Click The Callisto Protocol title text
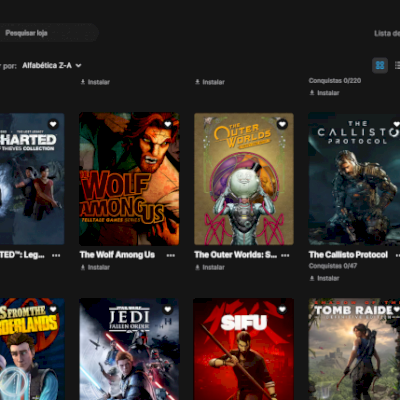The image size is (400, 400). point(348,255)
